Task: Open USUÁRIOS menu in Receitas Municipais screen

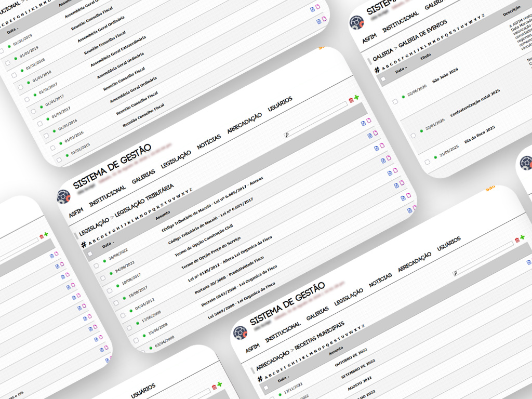Action: 448,244
